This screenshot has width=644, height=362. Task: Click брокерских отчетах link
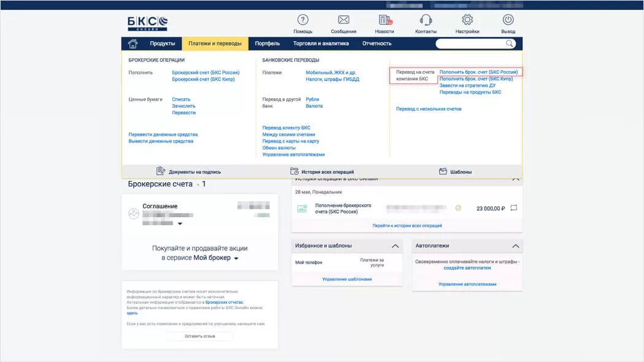pyautogui.click(x=224, y=302)
